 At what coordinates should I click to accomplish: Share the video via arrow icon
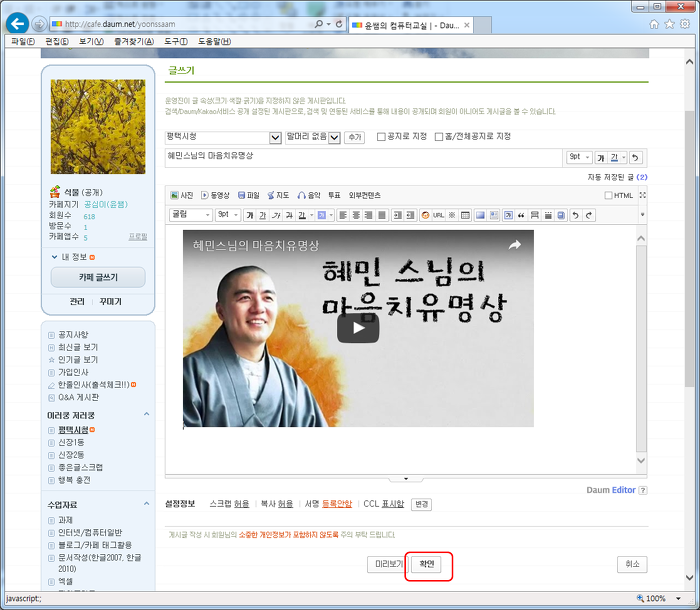tap(515, 245)
